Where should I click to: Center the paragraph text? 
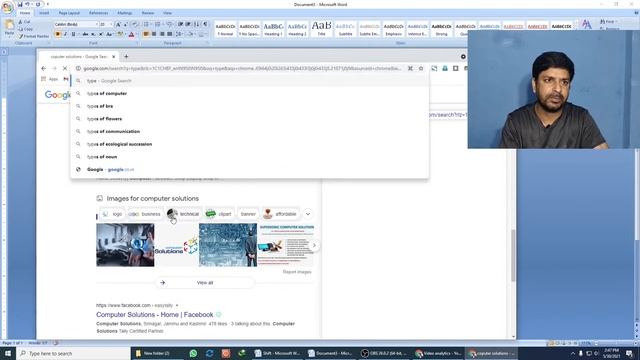(154, 34)
